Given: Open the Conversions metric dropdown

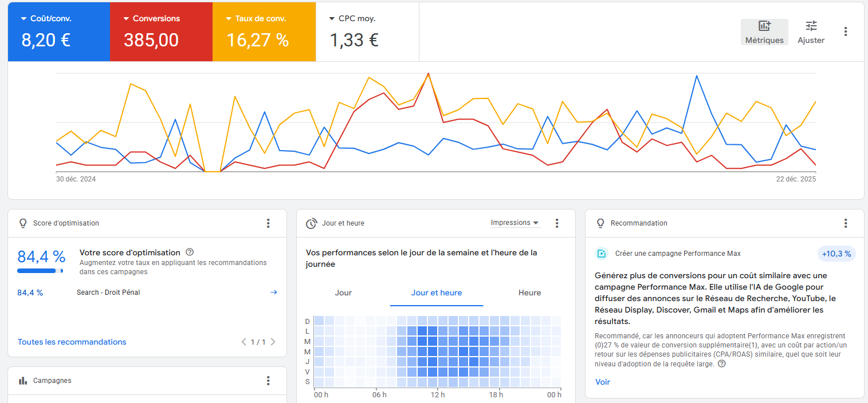Looking at the screenshot, I should pyautogui.click(x=152, y=18).
